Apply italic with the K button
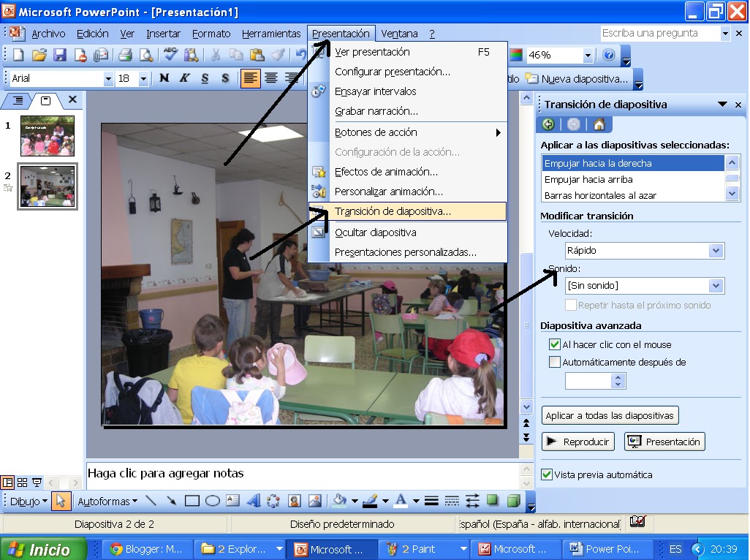 click(x=185, y=78)
